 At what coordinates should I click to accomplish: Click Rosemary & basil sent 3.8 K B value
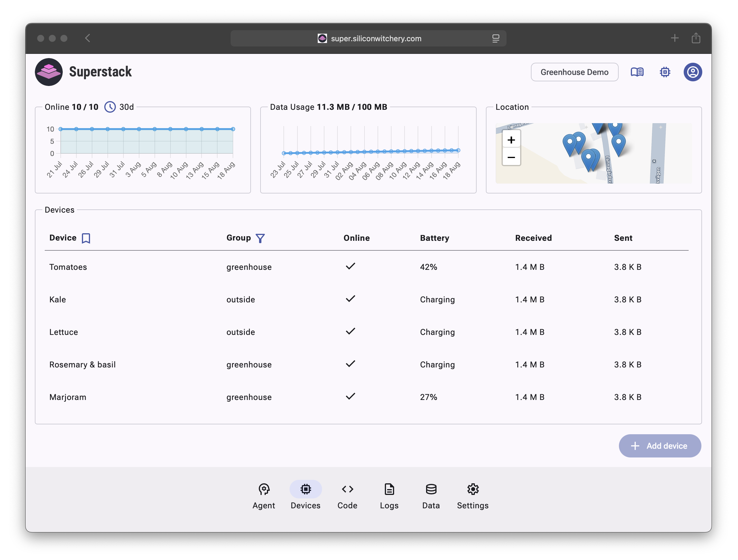coord(628,365)
